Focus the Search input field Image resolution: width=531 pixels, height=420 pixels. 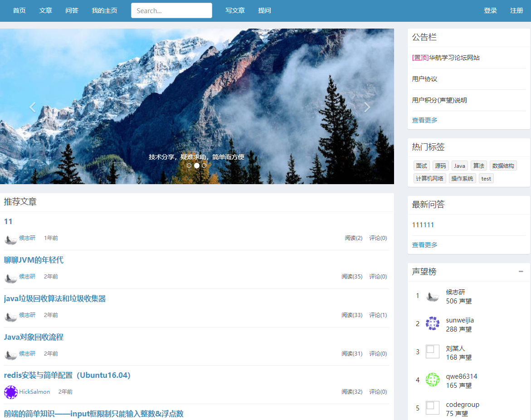point(172,10)
